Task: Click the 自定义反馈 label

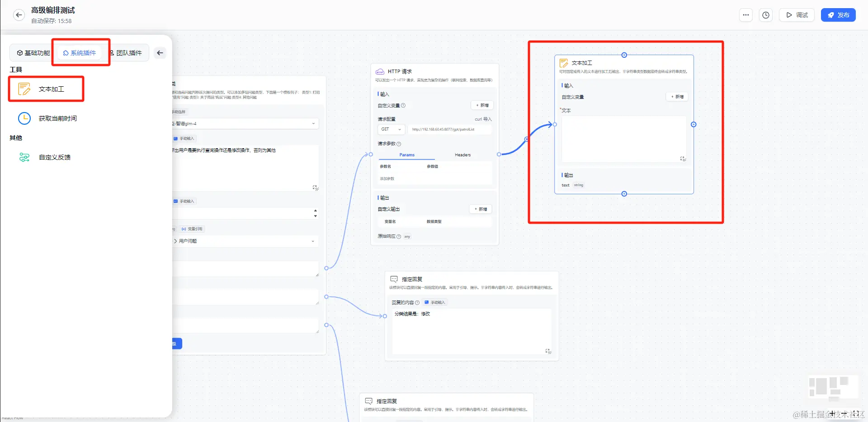Action: pyautogui.click(x=55, y=157)
